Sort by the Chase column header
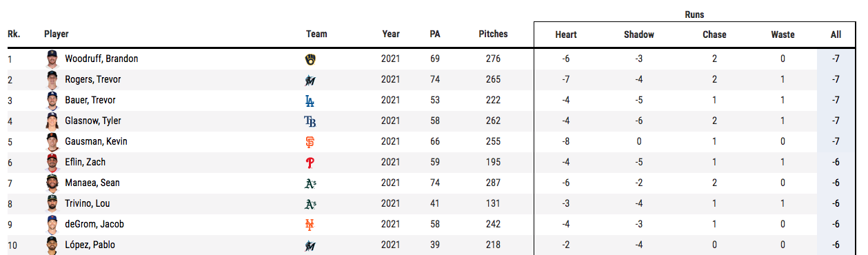The height and width of the screenshot is (255, 868). pyautogui.click(x=714, y=34)
